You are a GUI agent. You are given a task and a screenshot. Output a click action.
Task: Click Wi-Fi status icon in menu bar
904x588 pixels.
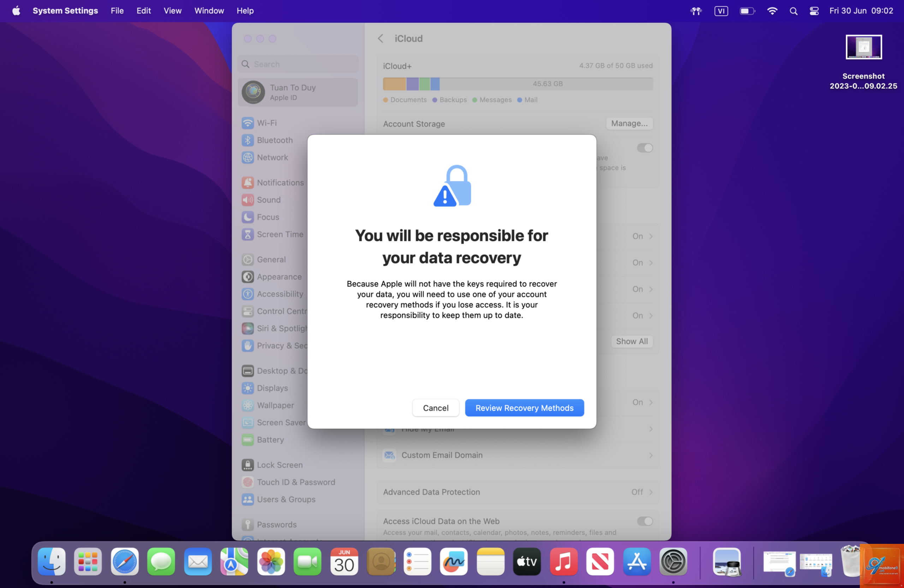[x=772, y=11]
